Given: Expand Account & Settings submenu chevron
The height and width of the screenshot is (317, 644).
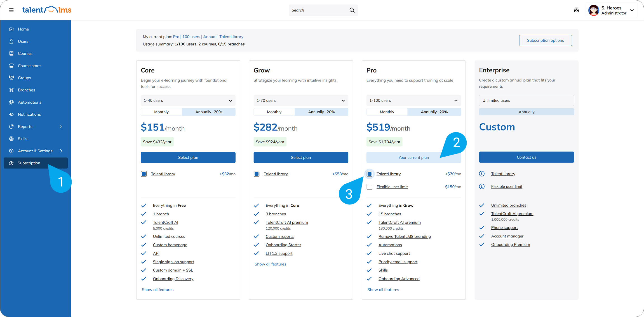Looking at the screenshot, I should [x=61, y=151].
